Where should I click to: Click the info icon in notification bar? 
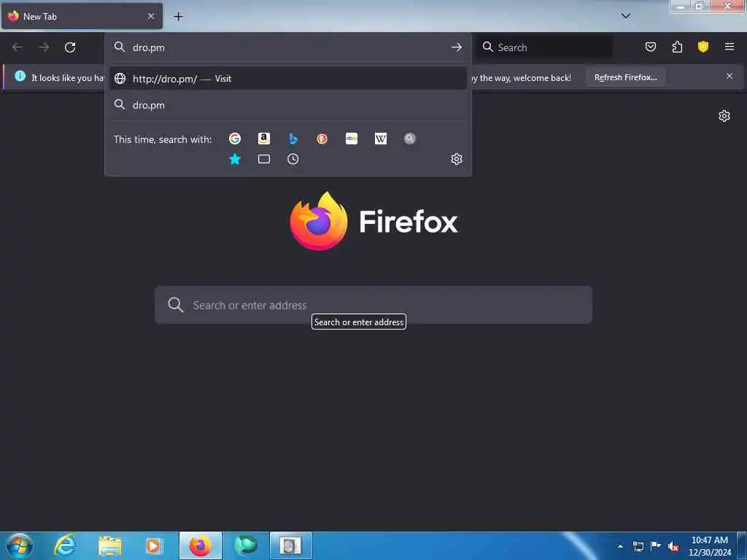20,76
